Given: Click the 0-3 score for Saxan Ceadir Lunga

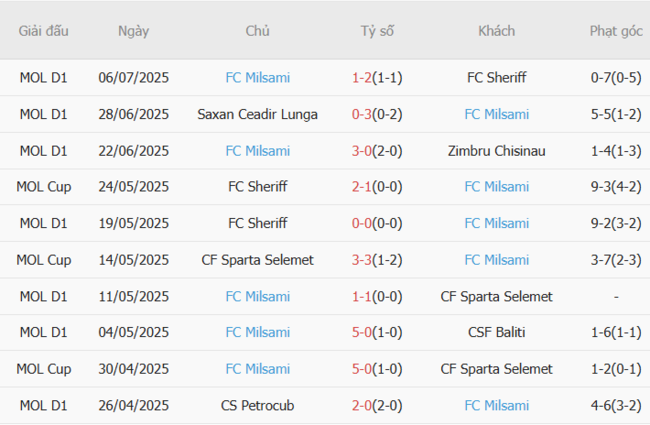Looking at the screenshot, I should 363,114.
